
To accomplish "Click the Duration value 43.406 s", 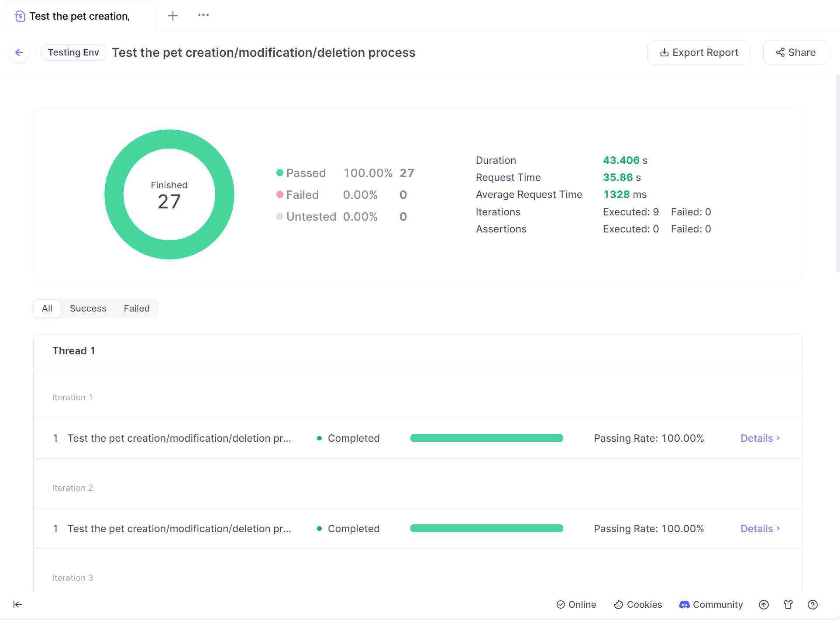I will 625,160.
